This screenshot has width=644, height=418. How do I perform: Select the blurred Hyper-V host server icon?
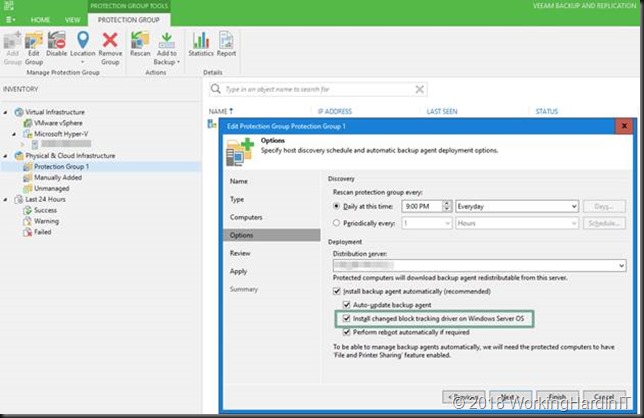pos(35,144)
